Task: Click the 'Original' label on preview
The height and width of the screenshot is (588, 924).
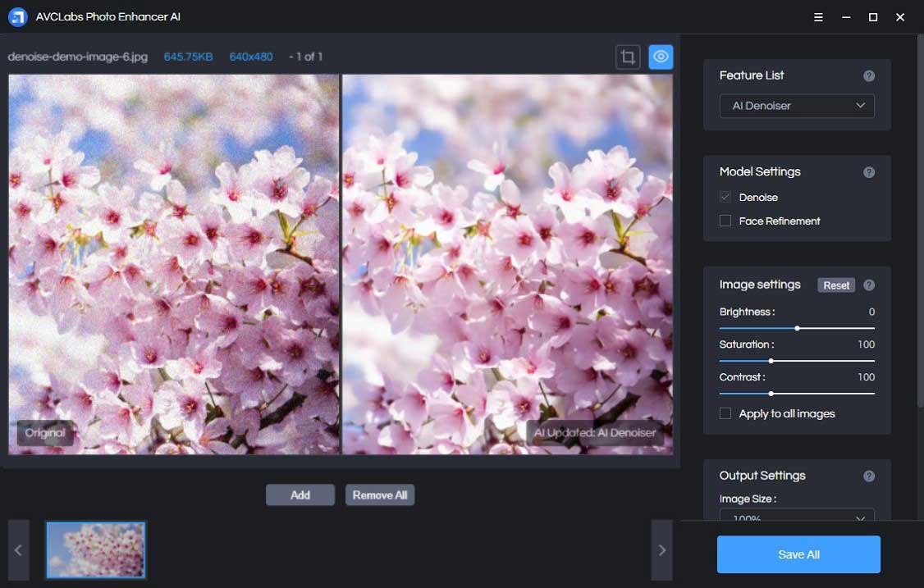Action: 45,432
